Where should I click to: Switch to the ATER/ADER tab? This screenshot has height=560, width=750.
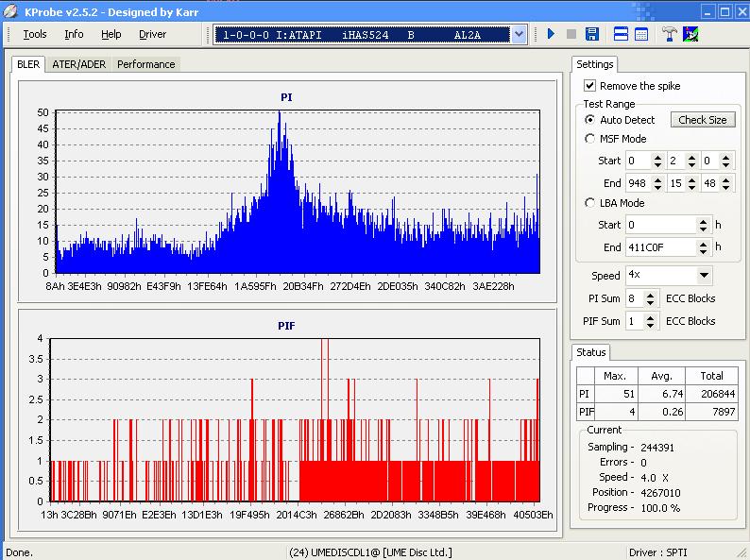(x=78, y=64)
